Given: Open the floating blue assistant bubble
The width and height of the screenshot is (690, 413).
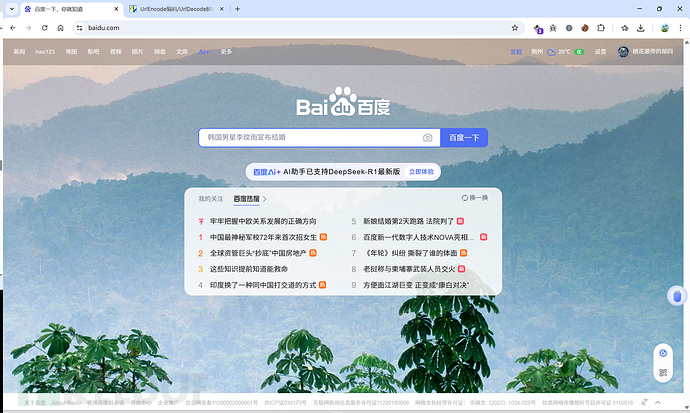Looking at the screenshot, I should tap(677, 296).
